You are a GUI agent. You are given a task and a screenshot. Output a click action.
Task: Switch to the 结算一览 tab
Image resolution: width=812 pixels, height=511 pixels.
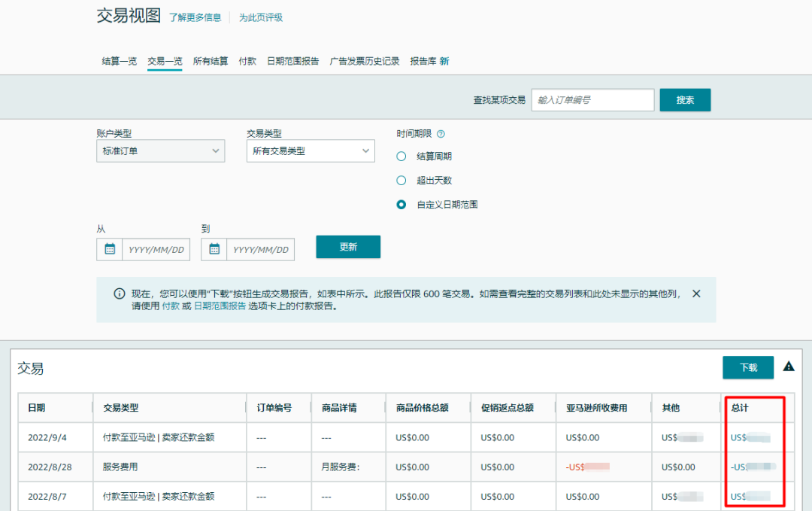pos(119,61)
